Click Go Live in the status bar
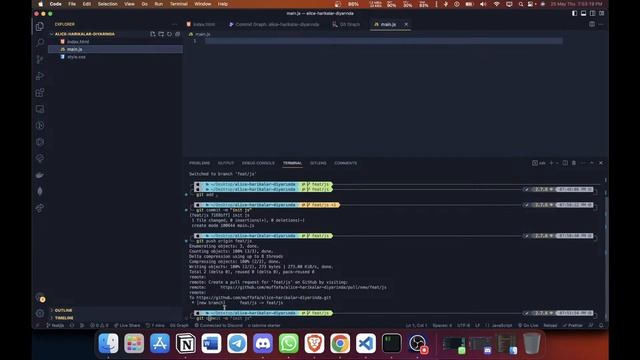Viewport: 640px width, 360px height. (528, 325)
